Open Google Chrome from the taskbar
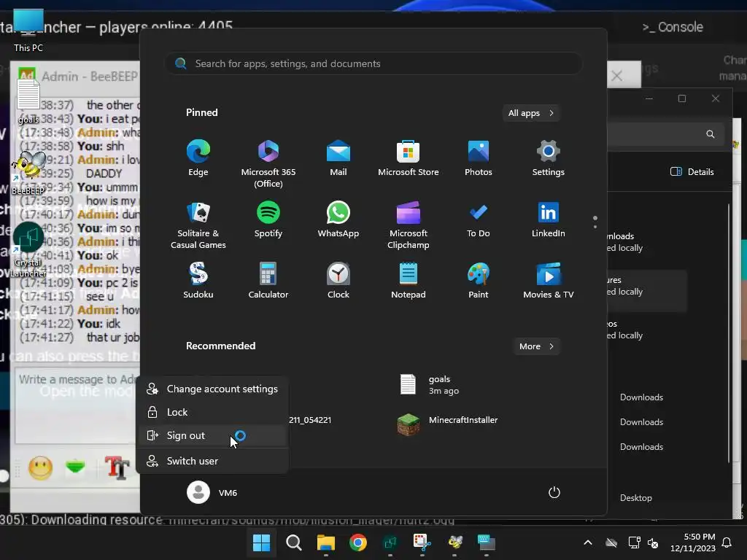 point(357,542)
